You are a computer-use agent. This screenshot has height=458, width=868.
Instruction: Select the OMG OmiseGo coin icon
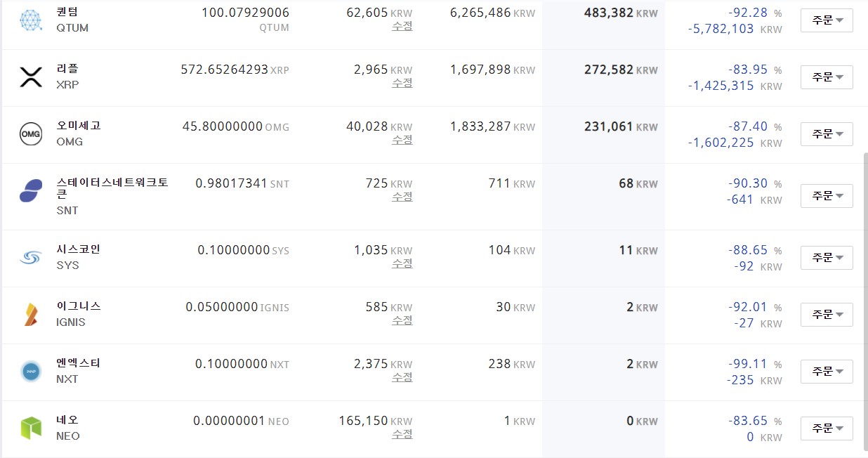[x=31, y=133]
